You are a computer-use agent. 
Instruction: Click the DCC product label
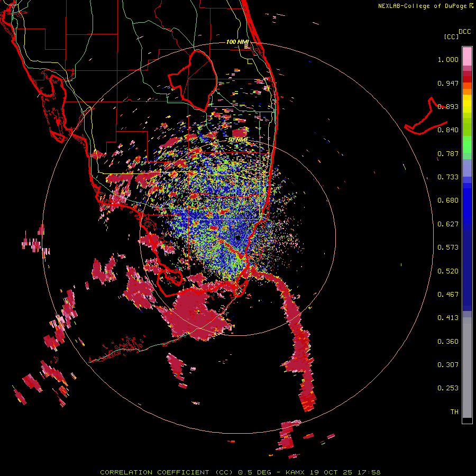(x=465, y=32)
